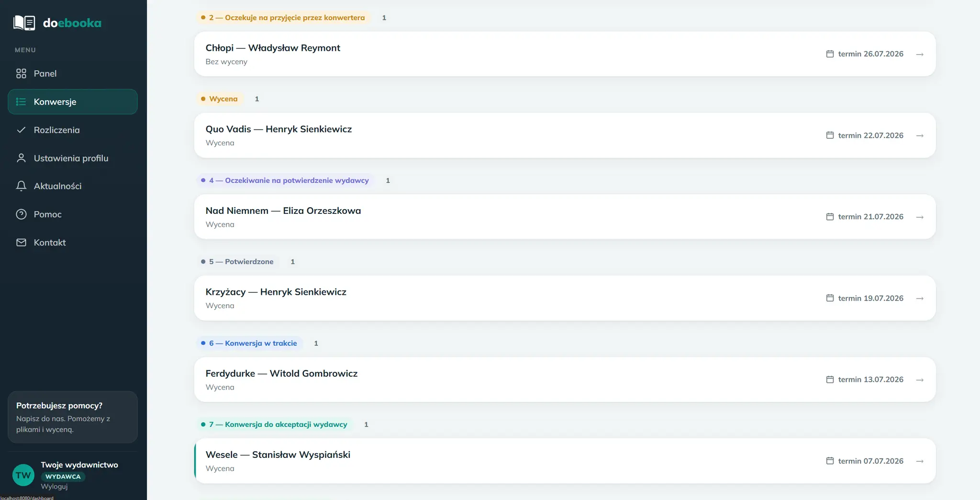980x500 pixels.
Task: Click calendar icon beside termin 26.07.2026
Action: pyautogui.click(x=830, y=54)
